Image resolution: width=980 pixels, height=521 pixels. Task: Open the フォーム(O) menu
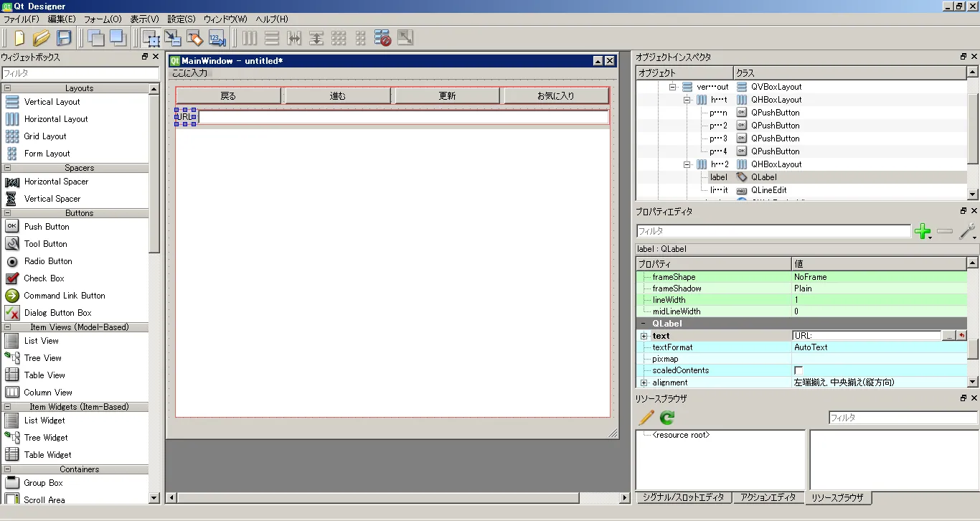(103, 19)
